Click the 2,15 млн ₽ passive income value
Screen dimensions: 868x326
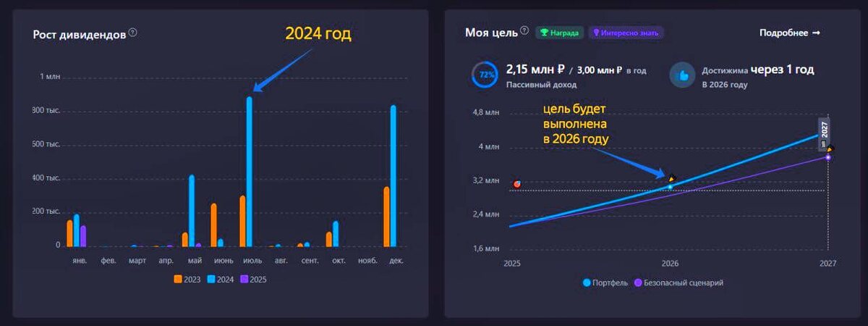535,70
